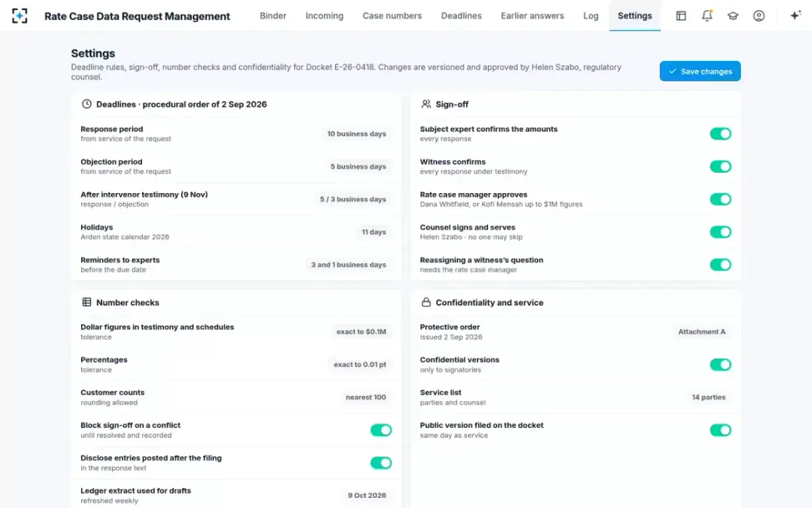Click Save changes button
Screen dimensions: 812x508
(x=700, y=71)
